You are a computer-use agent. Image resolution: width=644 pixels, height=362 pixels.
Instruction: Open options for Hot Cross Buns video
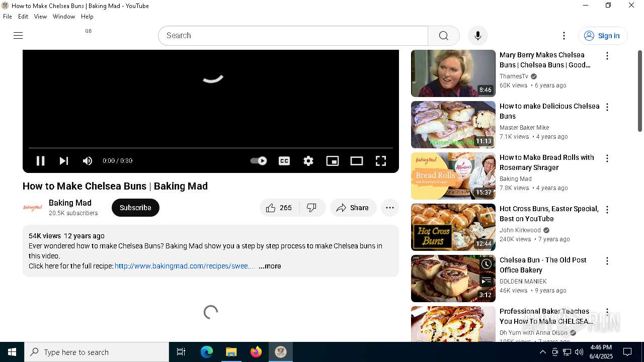(x=607, y=210)
